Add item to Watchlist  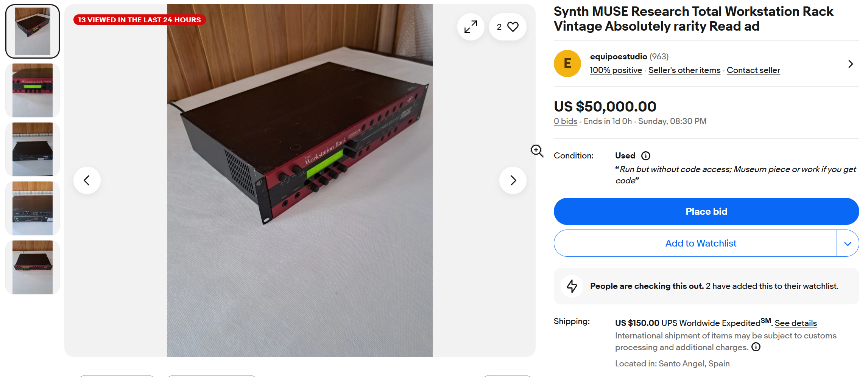pos(700,244)
